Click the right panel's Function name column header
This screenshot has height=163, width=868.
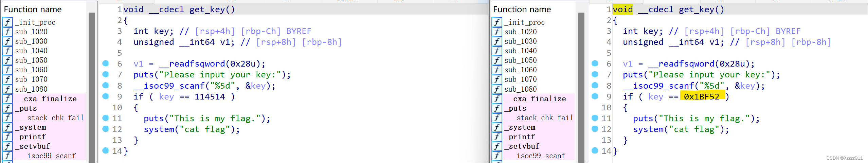(522, 10)
